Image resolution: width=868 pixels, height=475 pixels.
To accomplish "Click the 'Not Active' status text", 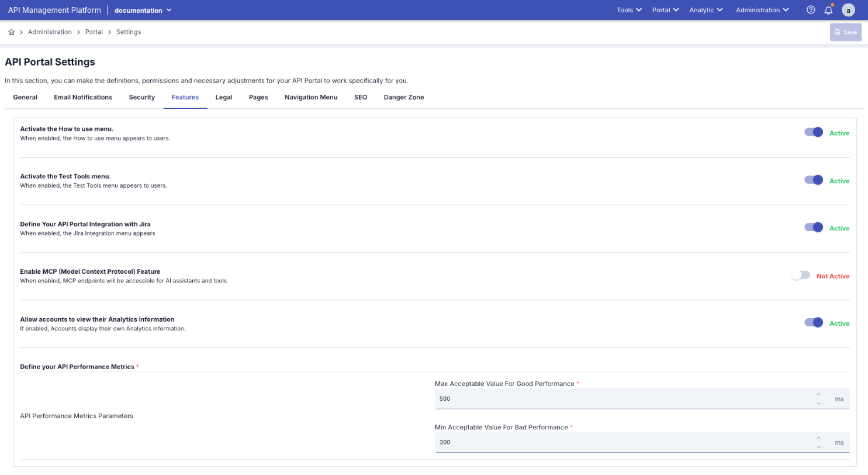I will pos(833,276).
